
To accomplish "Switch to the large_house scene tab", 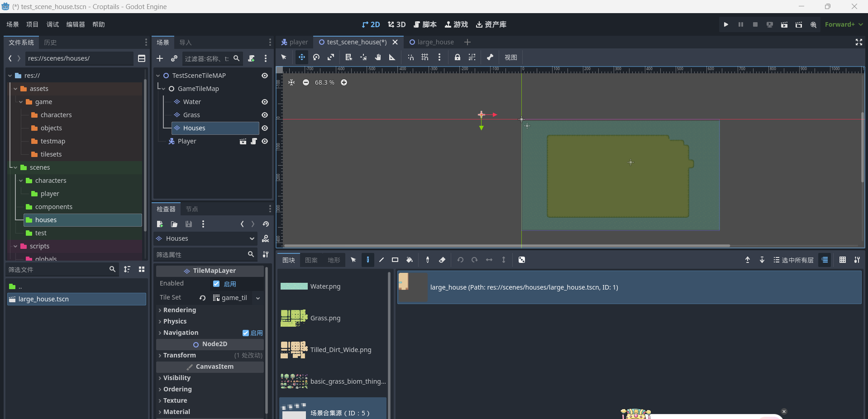I will click(432, 42).
